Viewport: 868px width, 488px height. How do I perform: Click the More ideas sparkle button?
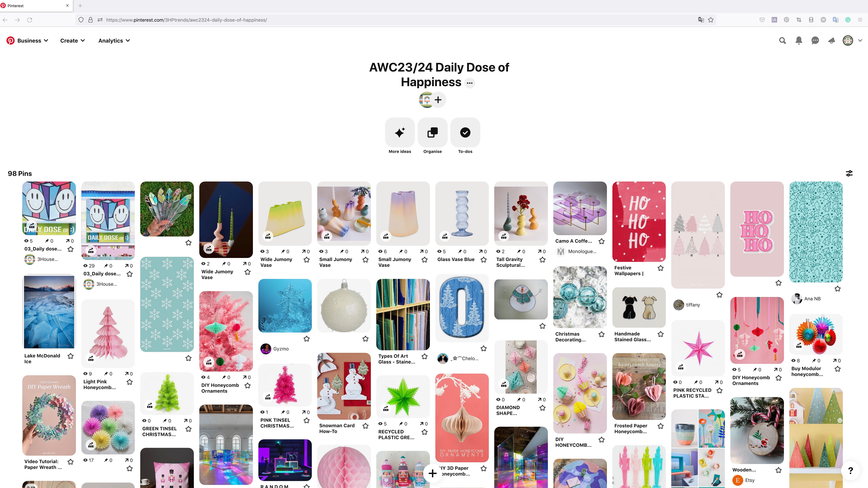coord(400,132)
